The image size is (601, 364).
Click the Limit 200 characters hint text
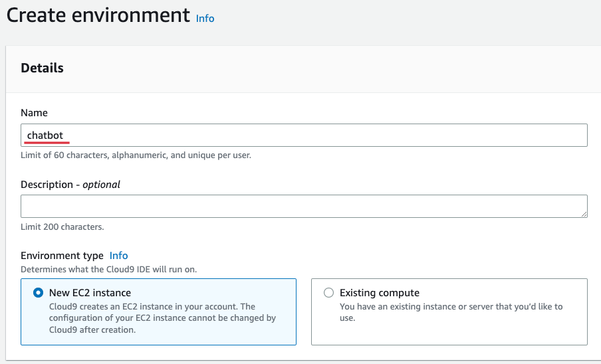point(62,227)
